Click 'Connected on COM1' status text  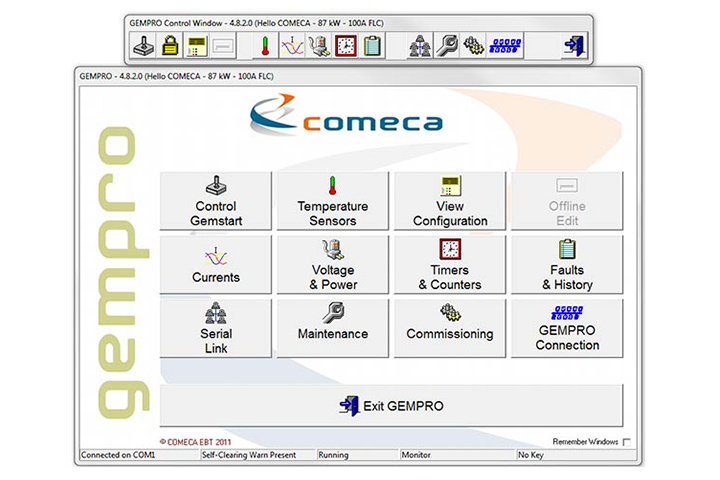[x=118, y=455]
